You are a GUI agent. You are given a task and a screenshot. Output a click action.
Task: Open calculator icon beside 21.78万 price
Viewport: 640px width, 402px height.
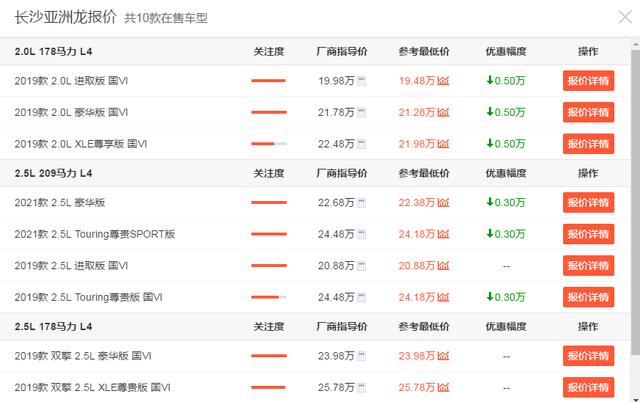361,113
